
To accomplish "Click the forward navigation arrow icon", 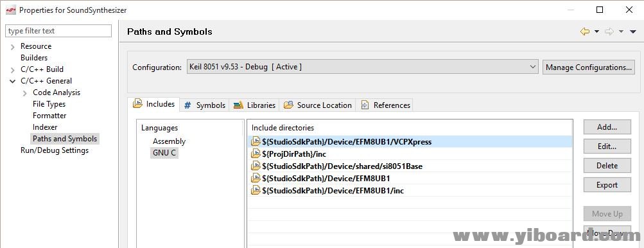I will coord(609,31).
